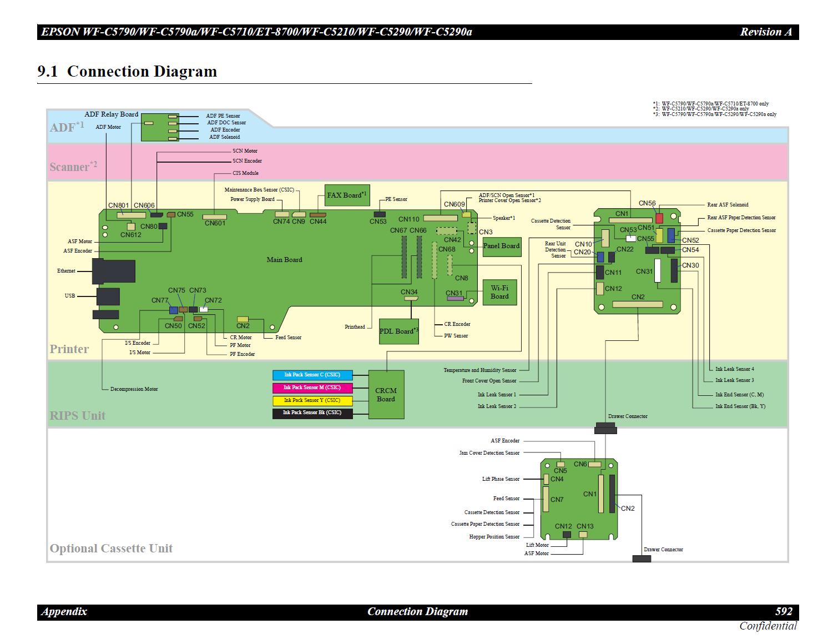Select the Optional Cassette Unit section label
The image size is (833, 644).
pos(111,549)
